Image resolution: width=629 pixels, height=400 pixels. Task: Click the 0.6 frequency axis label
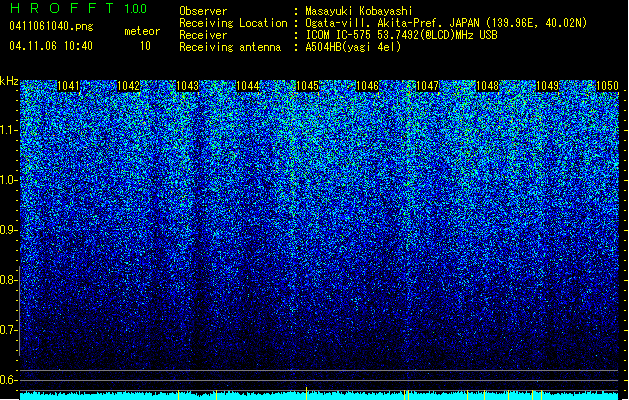pos(9,380)
